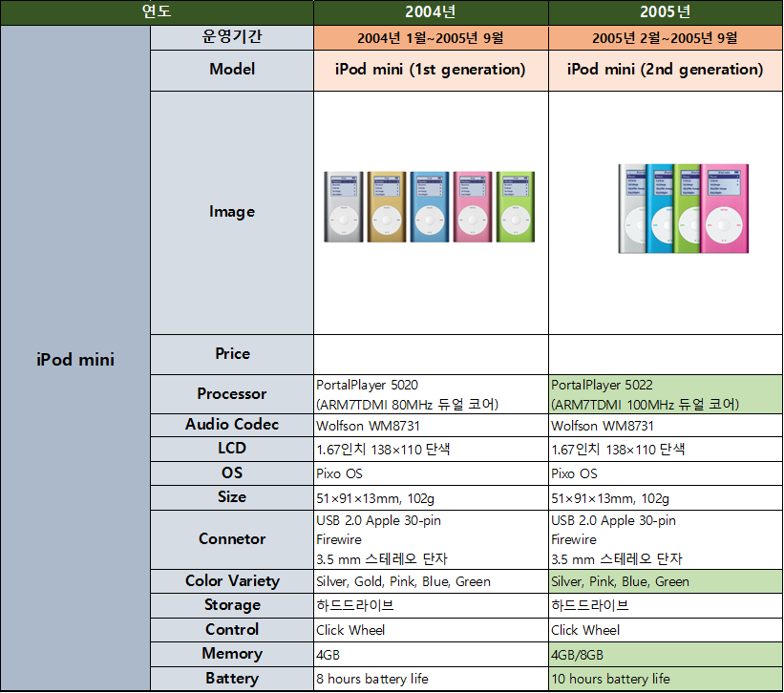Select the 'Model' row label
Viewport: 784px width, 693px height.
click(x=232, y=71)
